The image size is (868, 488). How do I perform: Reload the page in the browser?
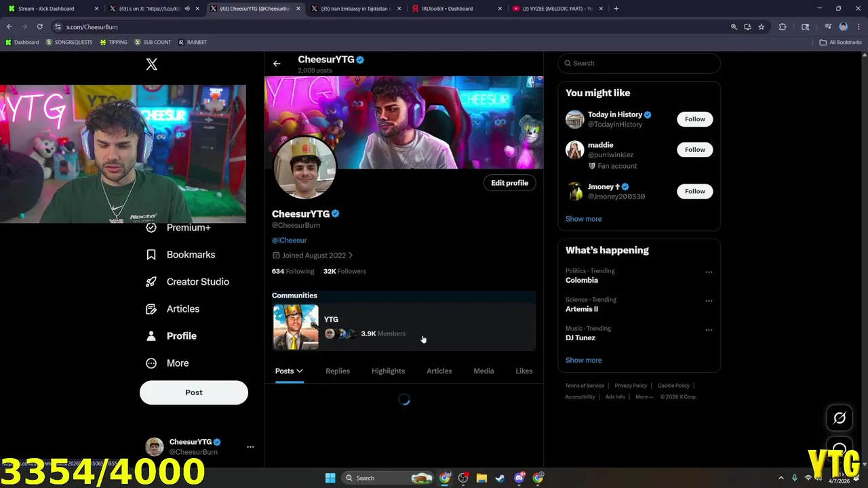click(x=39, y=27)
